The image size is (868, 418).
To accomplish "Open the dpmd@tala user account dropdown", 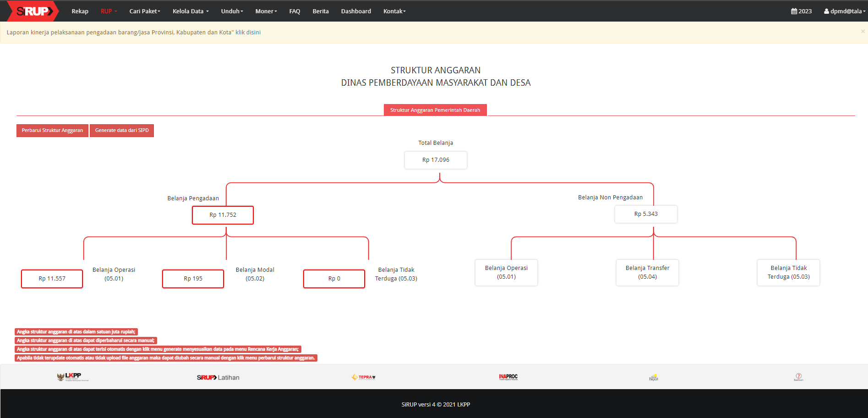I will (x=844, y=11).
